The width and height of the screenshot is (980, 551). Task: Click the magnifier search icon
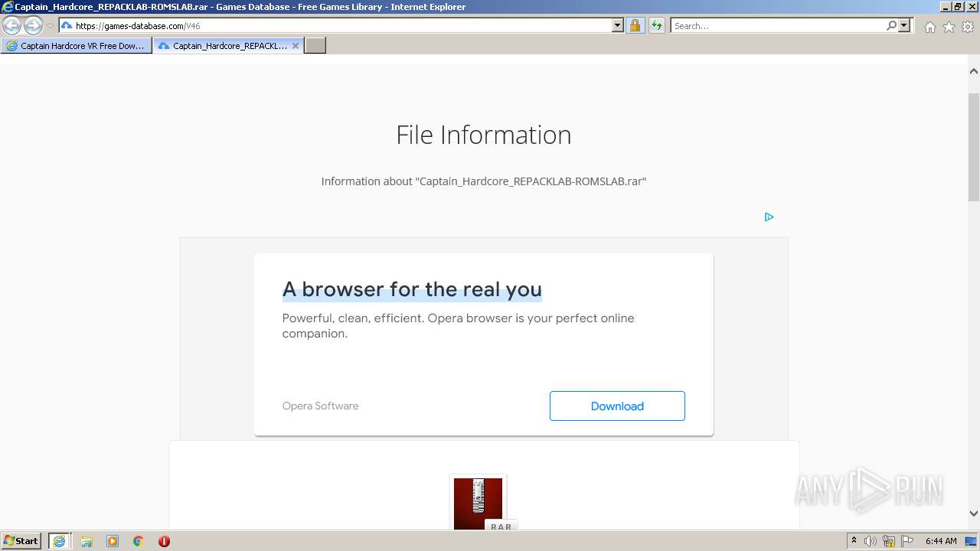[x=891, y=26]
